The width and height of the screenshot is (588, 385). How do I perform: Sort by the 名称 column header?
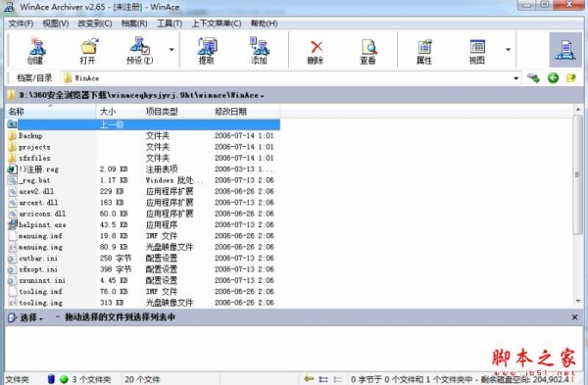51,112
